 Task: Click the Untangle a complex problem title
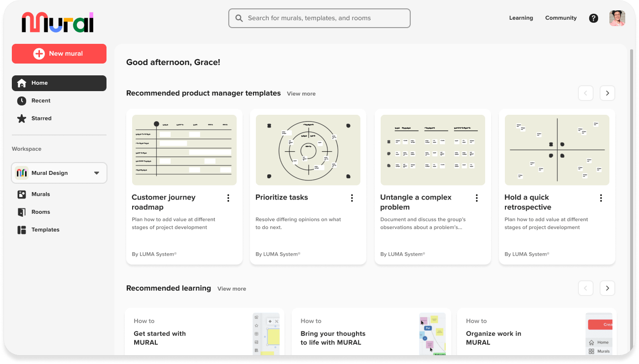[x=416, y=202]
